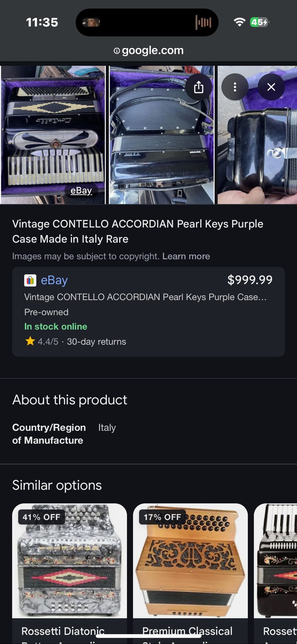This screenshot has height=644, width=297.
Task: Open the first Contello accordion photo
Action: click(x=53, y=134)
